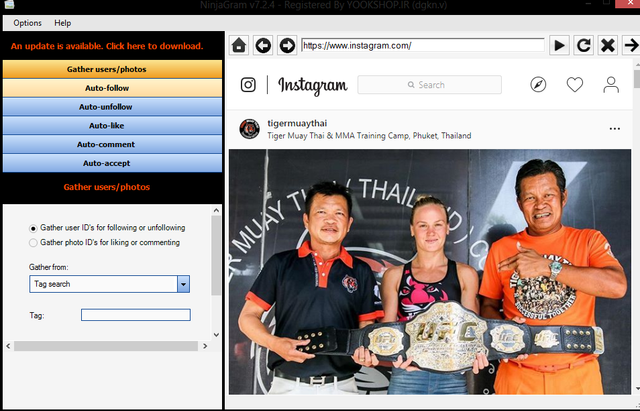640x411 pixels.
Task: Navigate back with the left arrow icon
Action: point(263,45)
